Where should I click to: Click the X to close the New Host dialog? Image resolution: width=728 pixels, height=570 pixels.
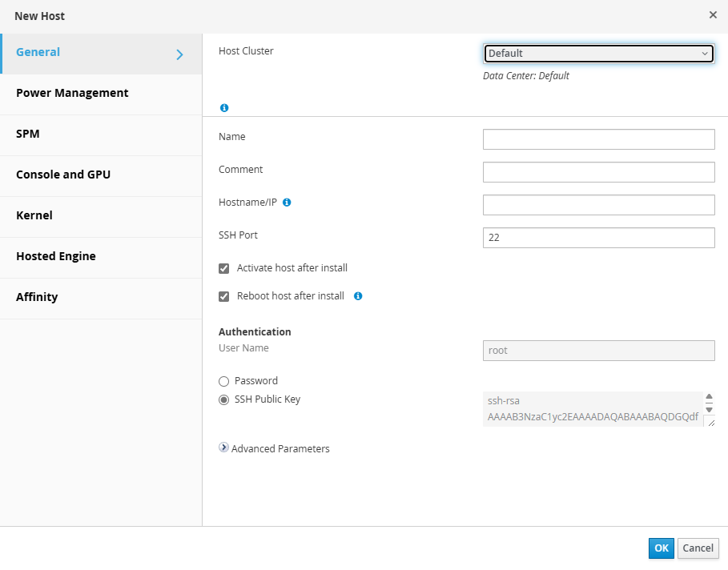pos(713,14)
